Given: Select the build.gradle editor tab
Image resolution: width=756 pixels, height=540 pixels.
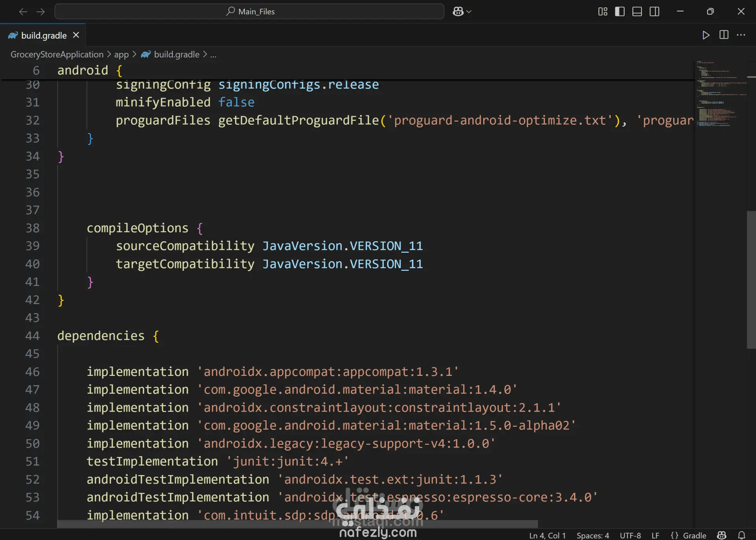Looking at the screenshot, I should pyautogui.click(x=43, y=35).
